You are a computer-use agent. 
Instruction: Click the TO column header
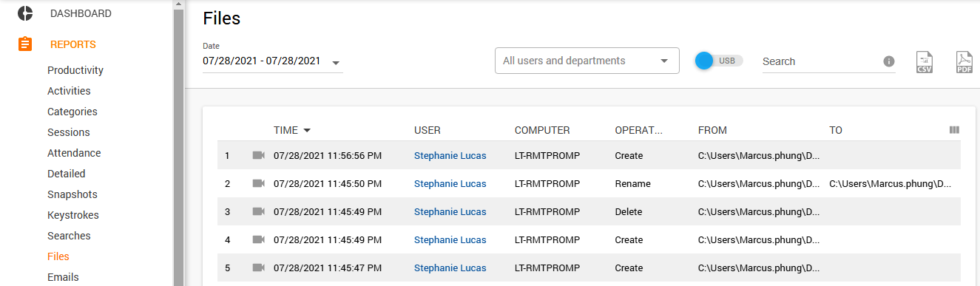(836, 130)
